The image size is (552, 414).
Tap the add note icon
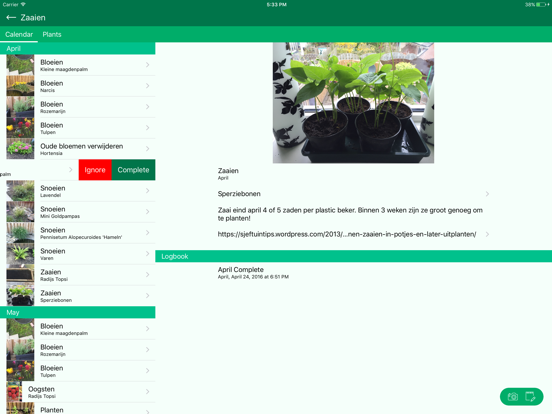click(530, 397)
